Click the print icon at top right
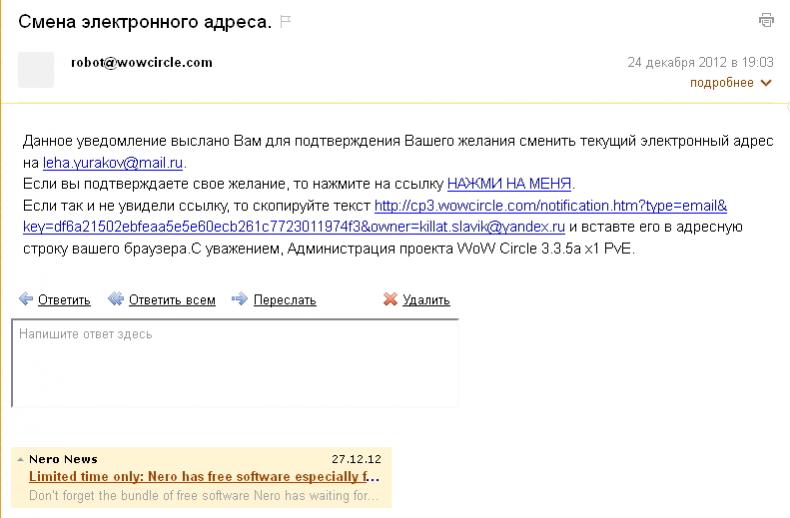The height and width of the screenshot is (518, 790). click(x=766, y=19)
